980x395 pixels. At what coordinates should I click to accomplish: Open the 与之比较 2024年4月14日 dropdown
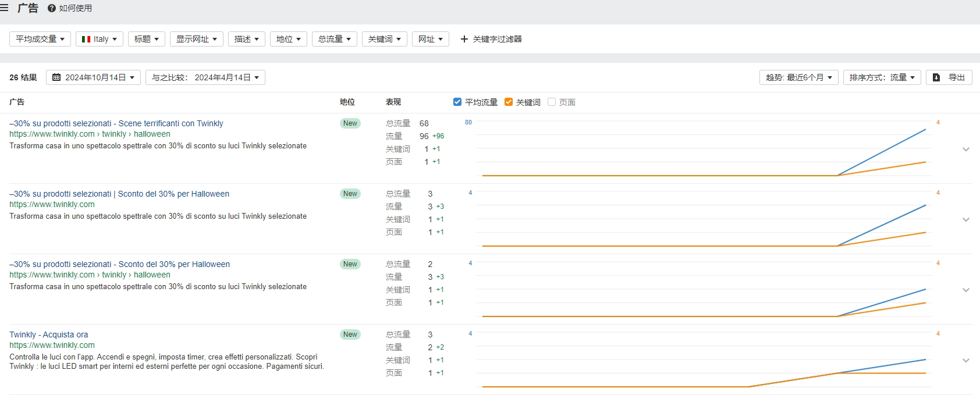(205, 77)
